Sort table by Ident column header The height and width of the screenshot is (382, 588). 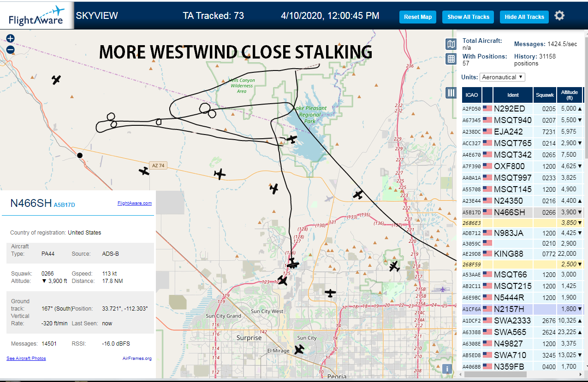pos(513,95)
